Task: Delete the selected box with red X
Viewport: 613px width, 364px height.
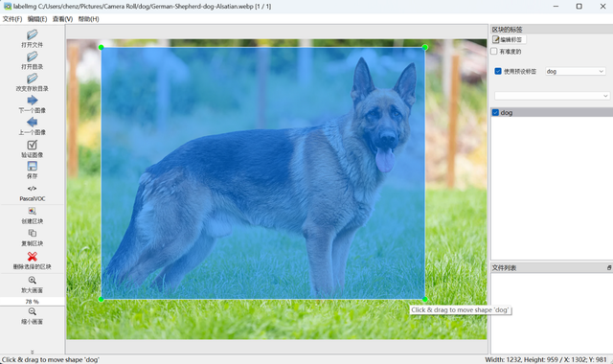Action: tap(32, 257)
